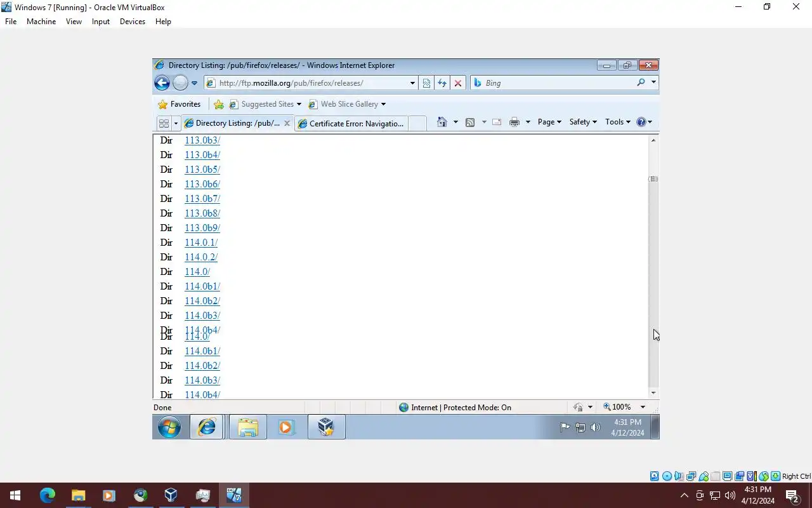Open the Safety menu
The width and height of the screenshot is (812, 508).
(583, 122)
